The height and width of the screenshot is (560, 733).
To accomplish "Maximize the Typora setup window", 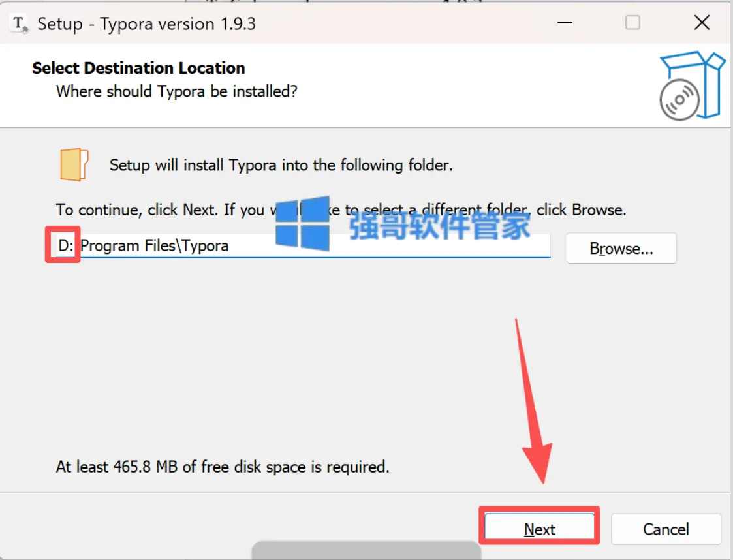I will [632, 22].
